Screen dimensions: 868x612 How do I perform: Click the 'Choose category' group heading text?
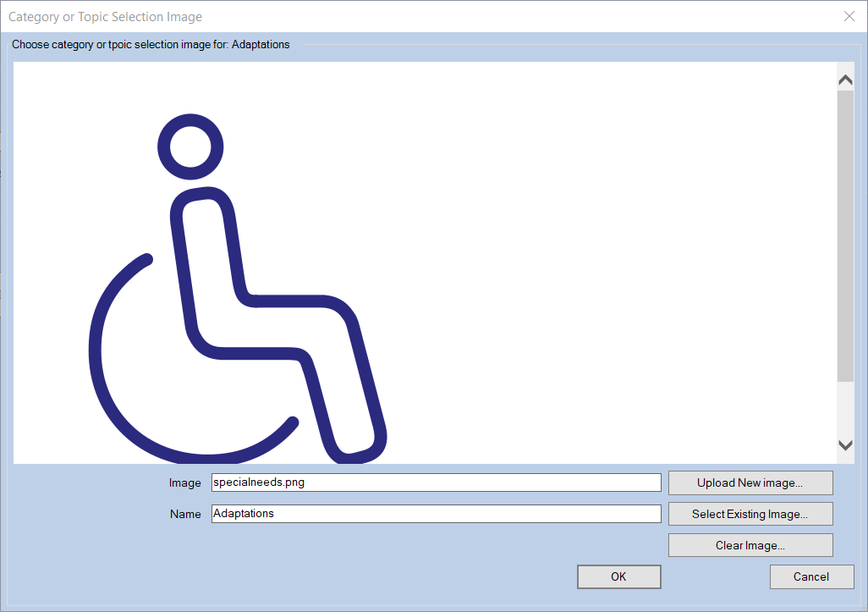click(x=151, y=45)
